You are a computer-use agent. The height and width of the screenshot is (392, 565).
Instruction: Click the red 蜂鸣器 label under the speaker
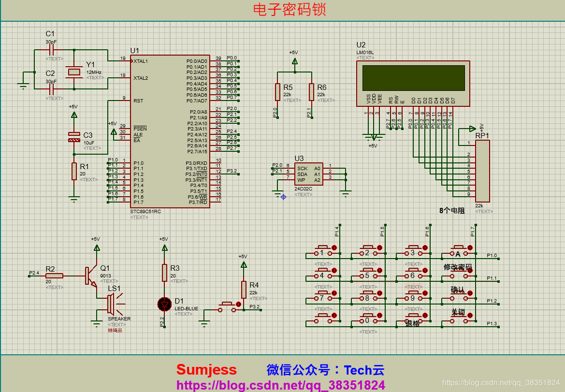pos(116,331)
